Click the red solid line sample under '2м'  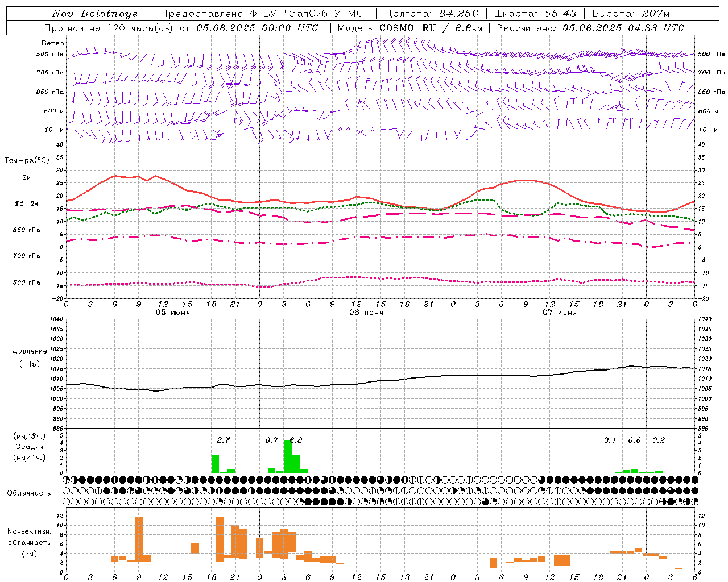point(26,184)
